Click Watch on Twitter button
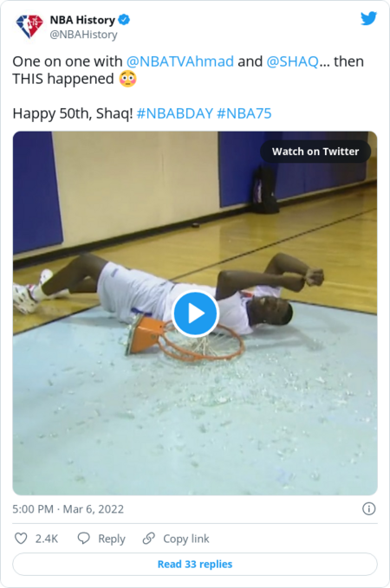390x588 pixels. [x=315, y=152]
